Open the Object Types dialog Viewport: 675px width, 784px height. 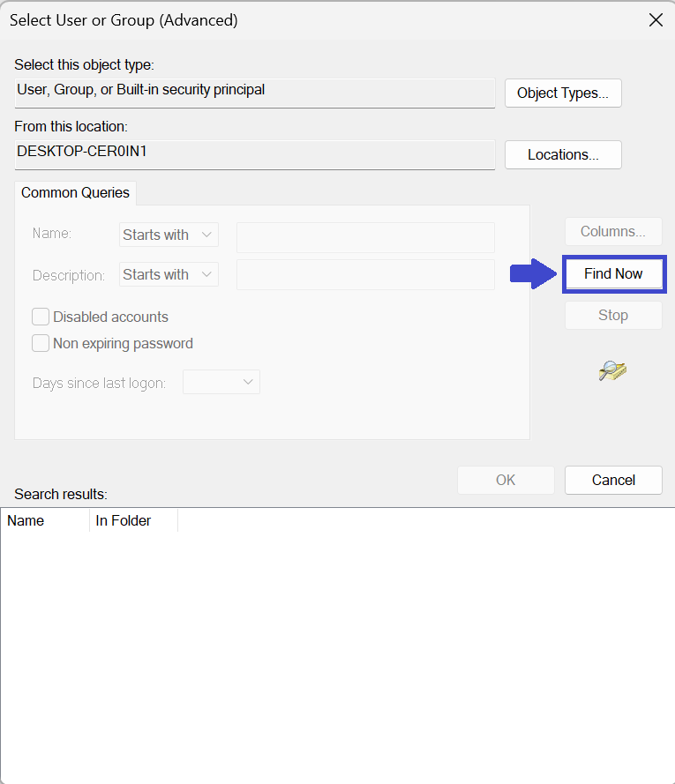[563, 93]
